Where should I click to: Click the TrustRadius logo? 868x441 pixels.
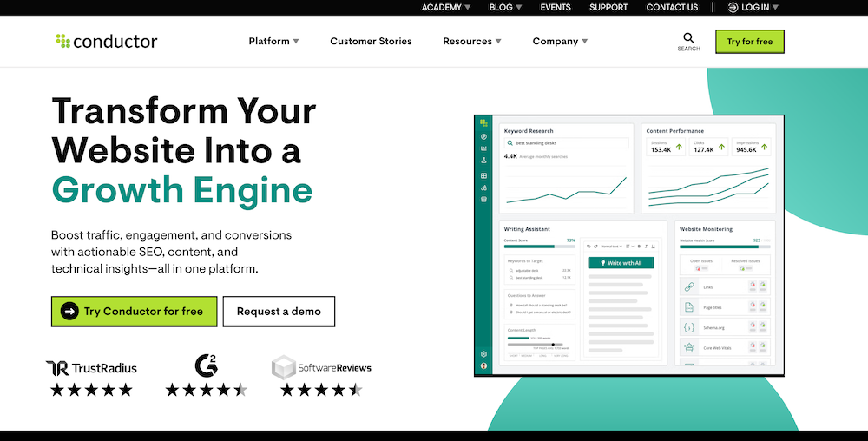[91, 368]
